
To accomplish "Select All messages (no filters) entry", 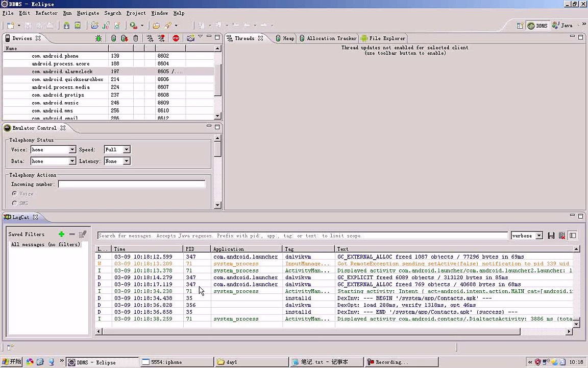I will point(46,245).
